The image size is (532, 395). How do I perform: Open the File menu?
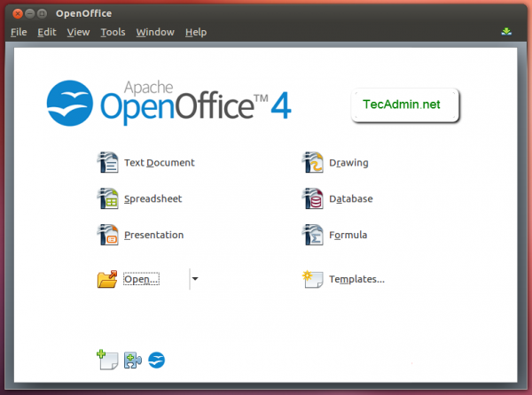coord(19,32)
